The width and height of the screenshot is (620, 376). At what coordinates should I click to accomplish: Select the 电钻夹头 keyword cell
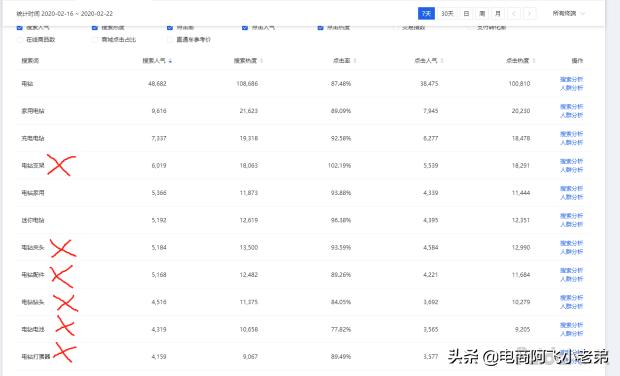33,248
